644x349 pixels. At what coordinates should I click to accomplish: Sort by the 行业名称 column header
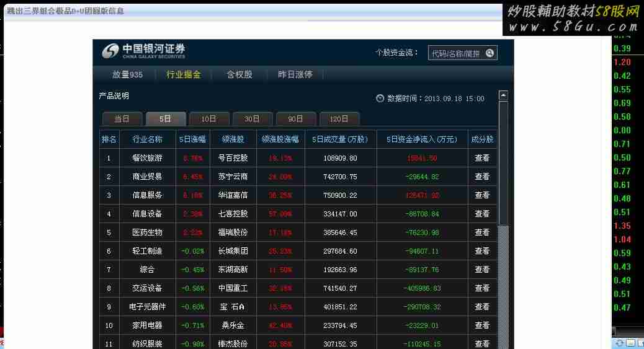coord(148,139)
